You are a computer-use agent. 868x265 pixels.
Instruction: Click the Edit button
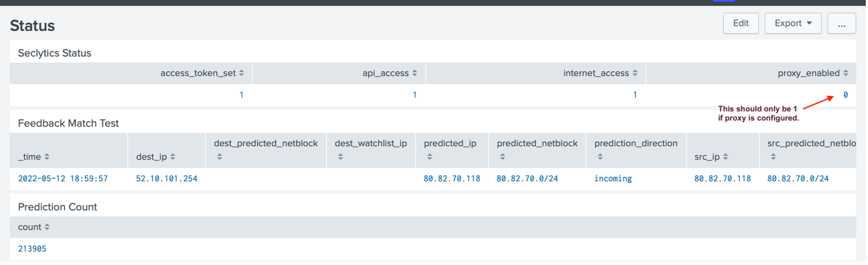click(740, 23)
